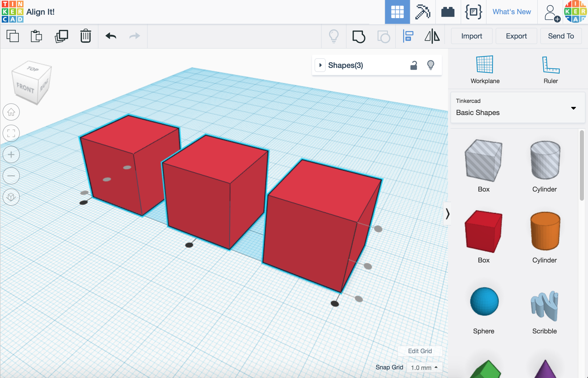Image resolution: width=588 pixels, height=378 pixels.
Task: Open the Align tool
Action: point(408,36)
